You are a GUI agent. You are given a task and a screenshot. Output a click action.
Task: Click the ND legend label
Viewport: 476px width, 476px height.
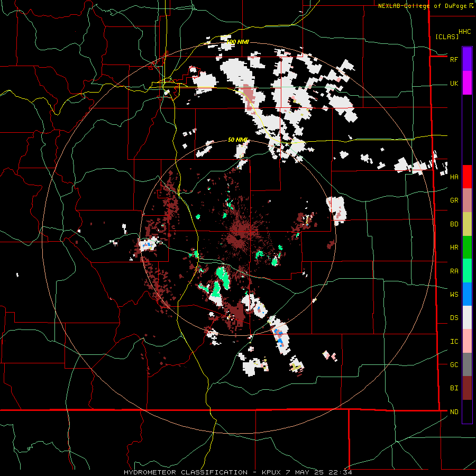pos(454,412)
